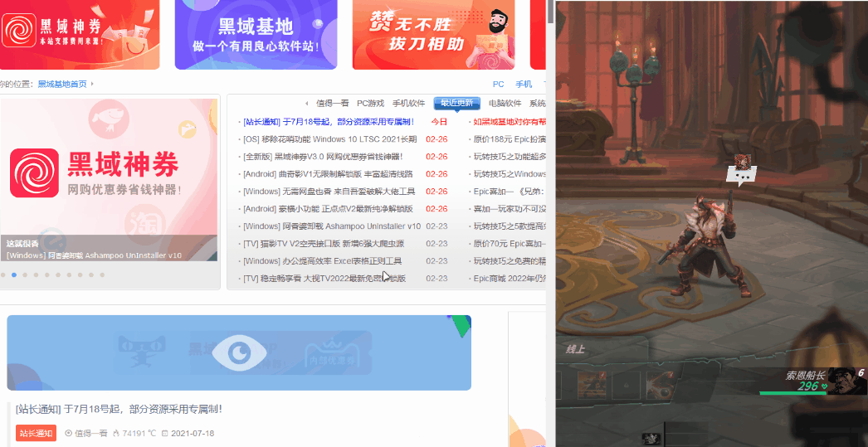Open Epic商城 2022年 article
868x447 pixels.
tap(510, 279)
